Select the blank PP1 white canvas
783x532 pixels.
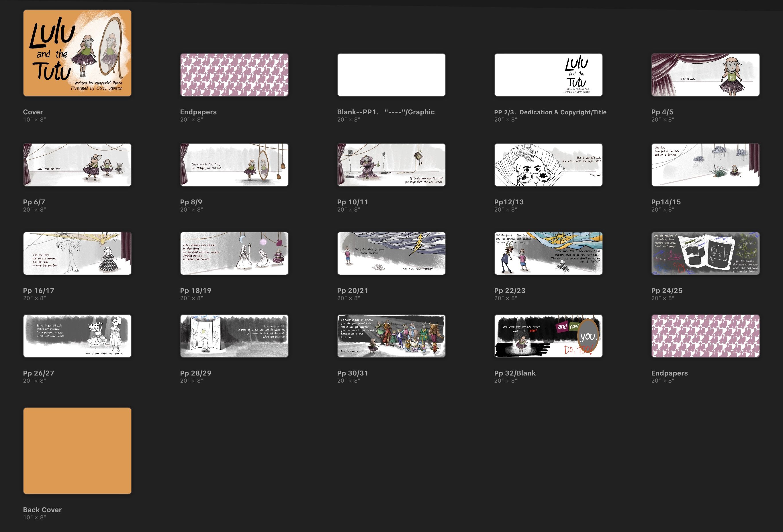(391, 75)
